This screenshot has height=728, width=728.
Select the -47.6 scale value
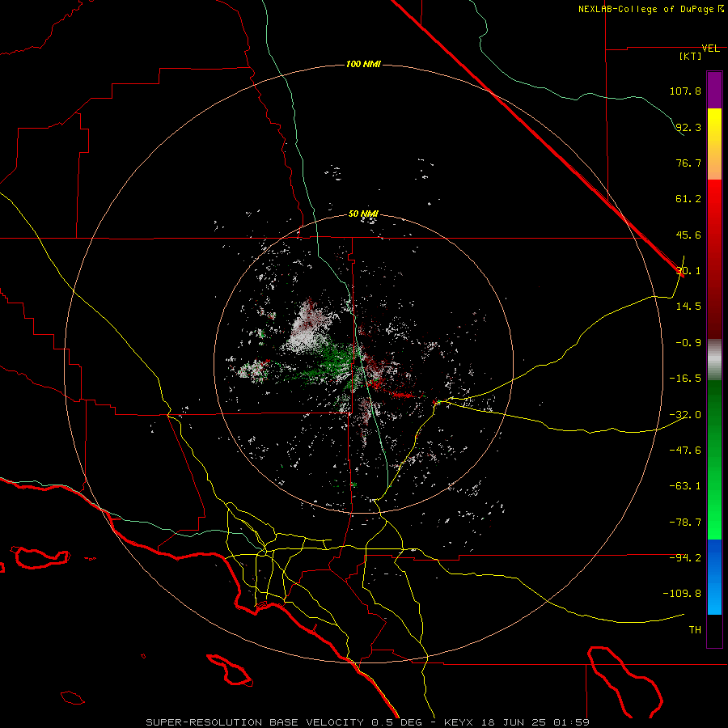point(685,451)
